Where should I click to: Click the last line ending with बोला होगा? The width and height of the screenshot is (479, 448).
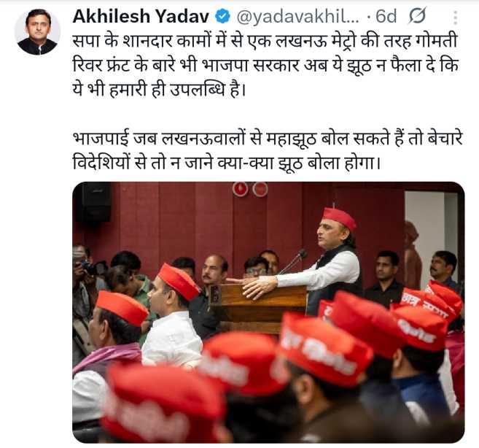coord(227,163)
